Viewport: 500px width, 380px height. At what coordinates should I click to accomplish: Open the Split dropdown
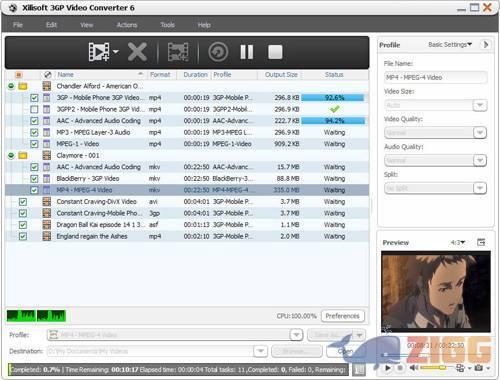(x=480, y=188)
